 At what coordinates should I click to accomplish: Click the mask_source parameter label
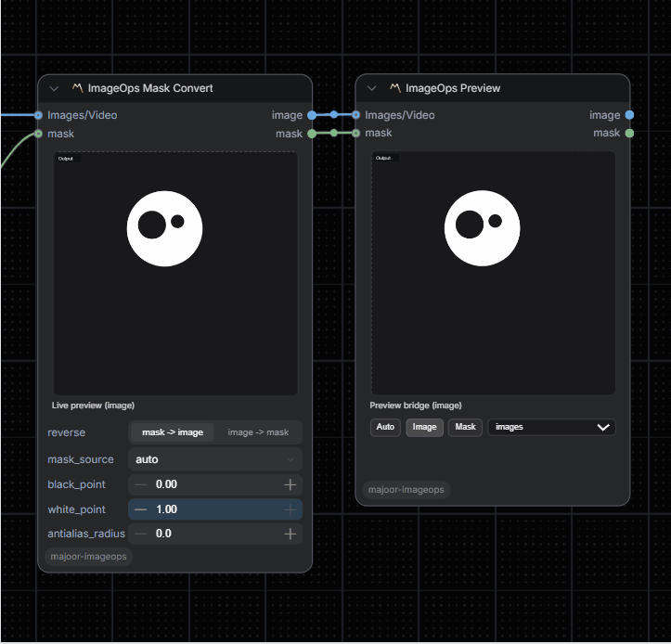(x=81, y=459)
